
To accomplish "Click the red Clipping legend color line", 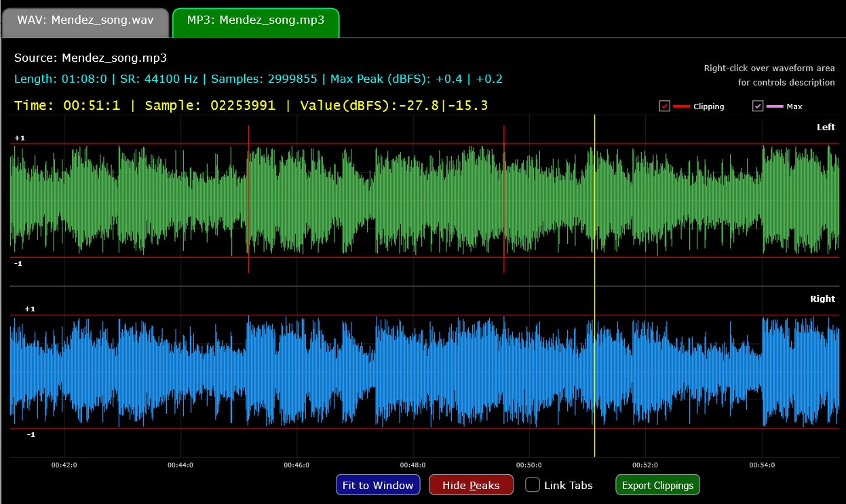I will (681, 106).
